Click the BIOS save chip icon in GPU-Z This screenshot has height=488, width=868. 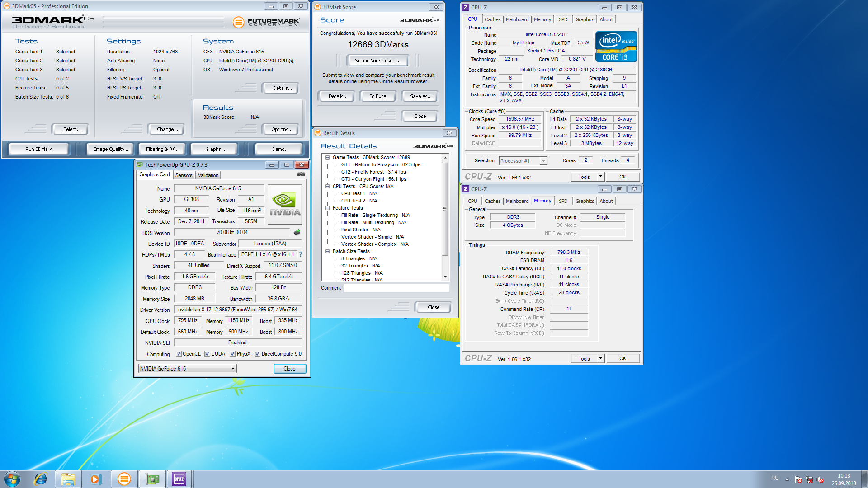[x=297, y=232]
